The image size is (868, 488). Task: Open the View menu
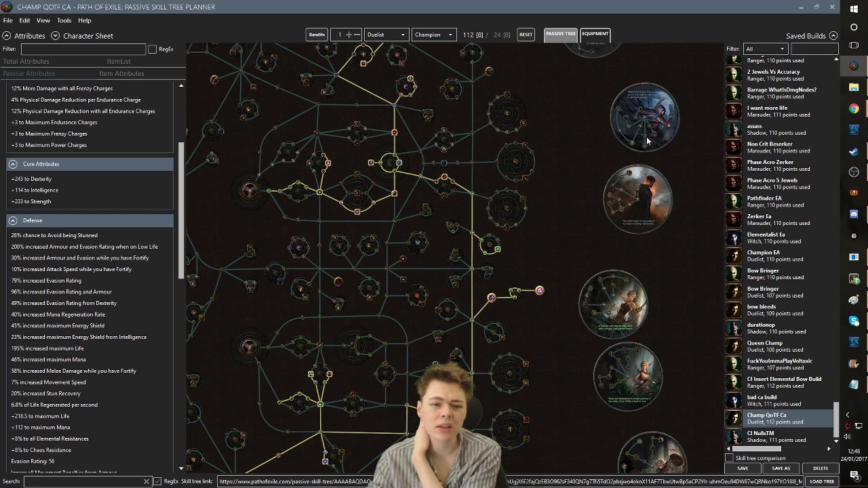[43, 20]
